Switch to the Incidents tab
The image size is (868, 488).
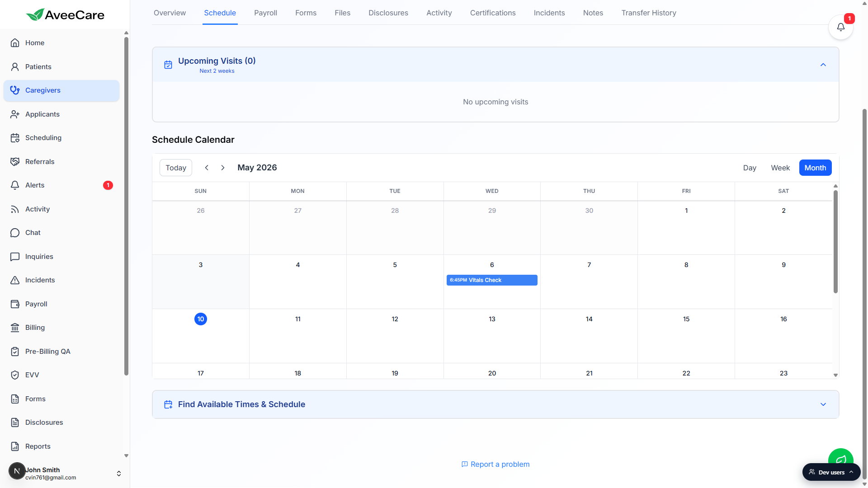(x=549, y=13)
